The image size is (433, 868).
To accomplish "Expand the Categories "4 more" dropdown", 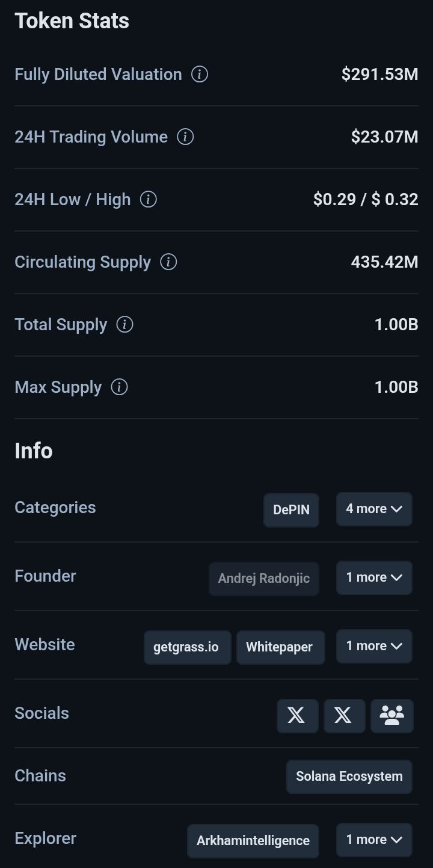I will tap(374, 509).
